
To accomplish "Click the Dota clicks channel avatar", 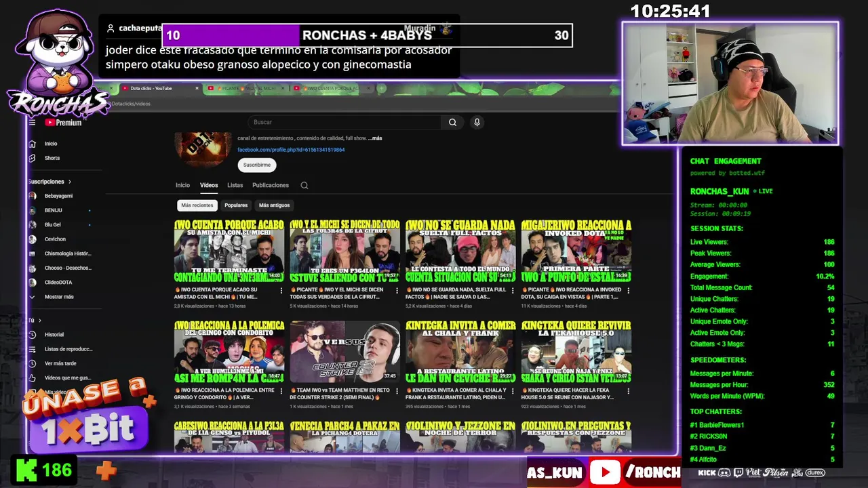I will click(203, 149).
